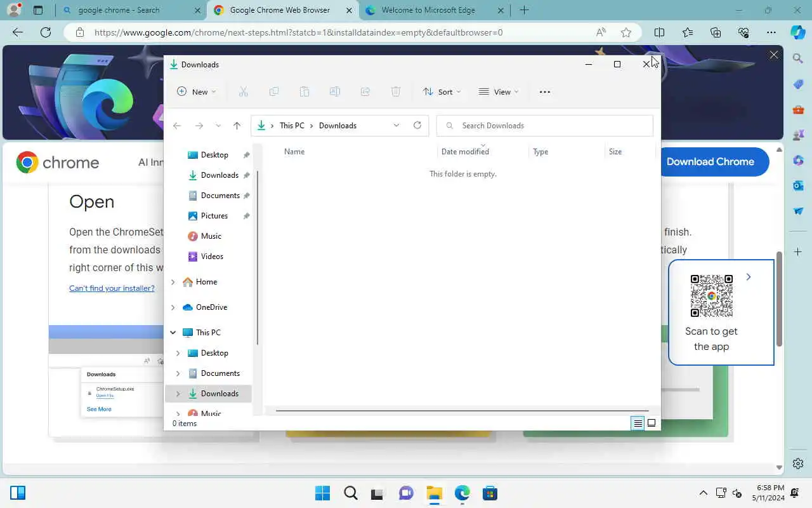
Task: Click This PC in the breadcrumb path
Action: (292, 126)
